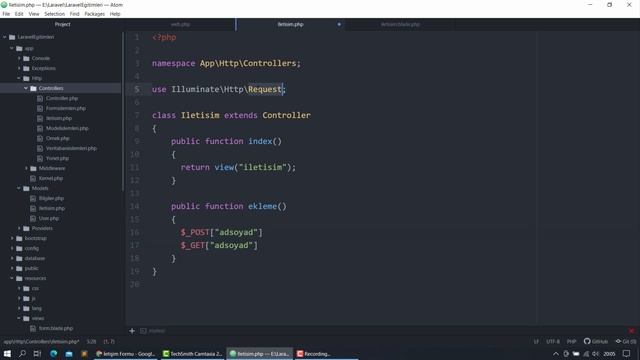Place cursor on the $_POST["adsoyad"] code line
This screenshot has width=640, height=360.
click(222, 233)
